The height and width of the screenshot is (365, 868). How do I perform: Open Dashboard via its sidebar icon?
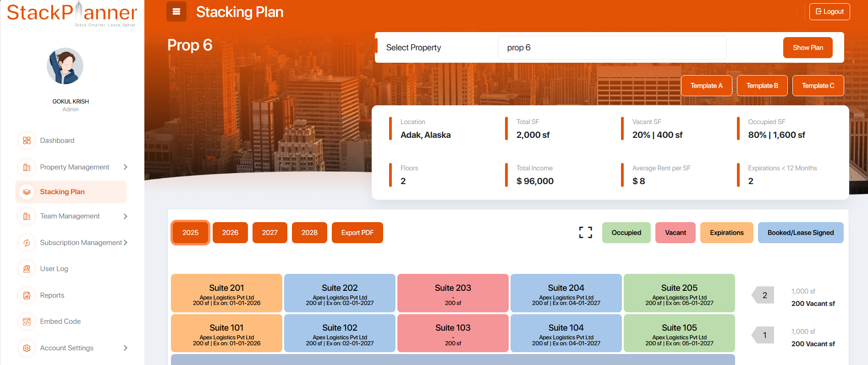[27, 141]
